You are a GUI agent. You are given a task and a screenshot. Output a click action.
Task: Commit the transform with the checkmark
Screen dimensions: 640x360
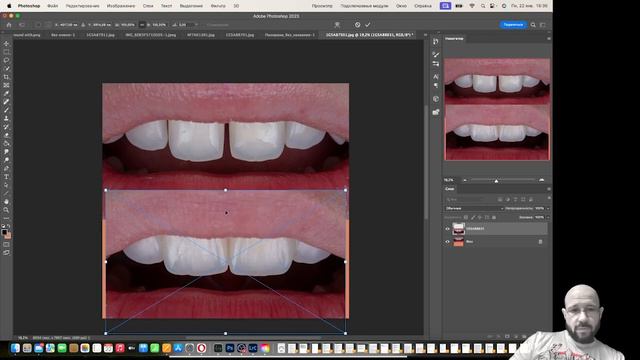coord(368,25)
